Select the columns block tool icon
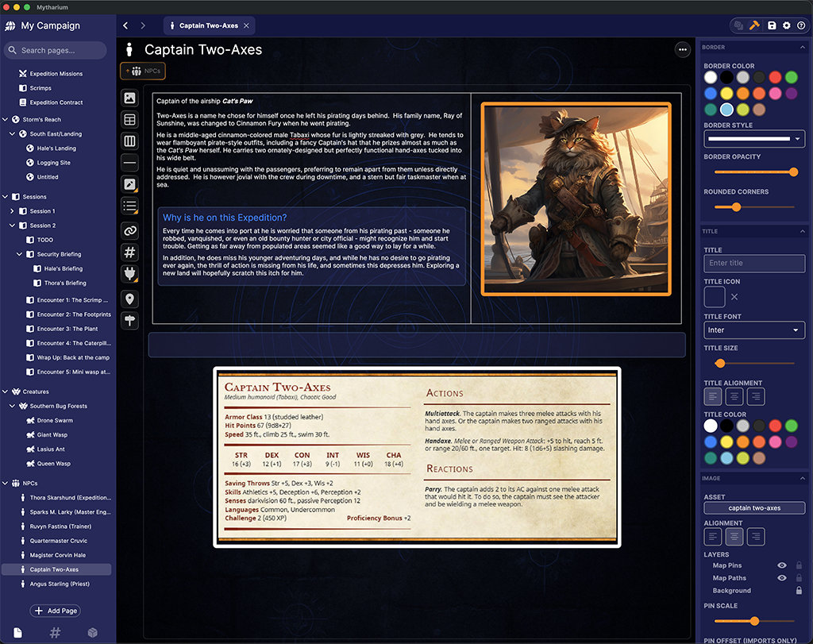This screenshot has height=644, width=813. click(129, 141)
